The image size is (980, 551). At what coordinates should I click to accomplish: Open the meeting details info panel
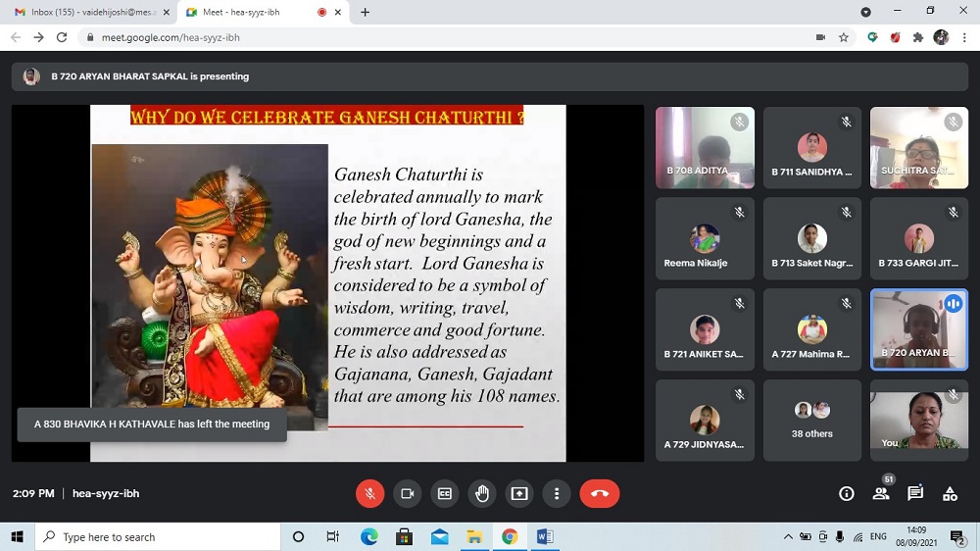847,494
